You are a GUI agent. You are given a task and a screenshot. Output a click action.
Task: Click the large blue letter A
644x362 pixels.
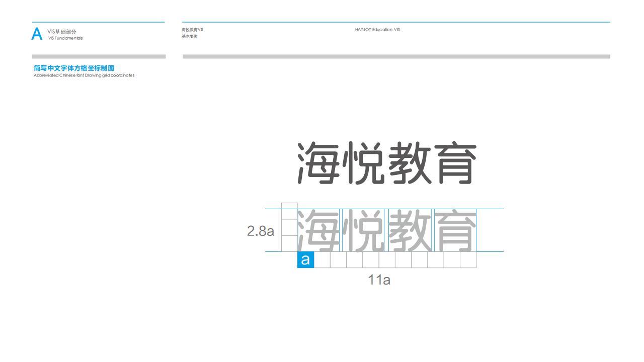tap(37, 34)
